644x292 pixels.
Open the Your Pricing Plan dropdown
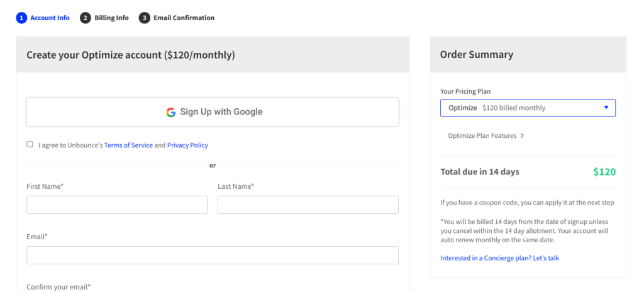pos(528,108)
